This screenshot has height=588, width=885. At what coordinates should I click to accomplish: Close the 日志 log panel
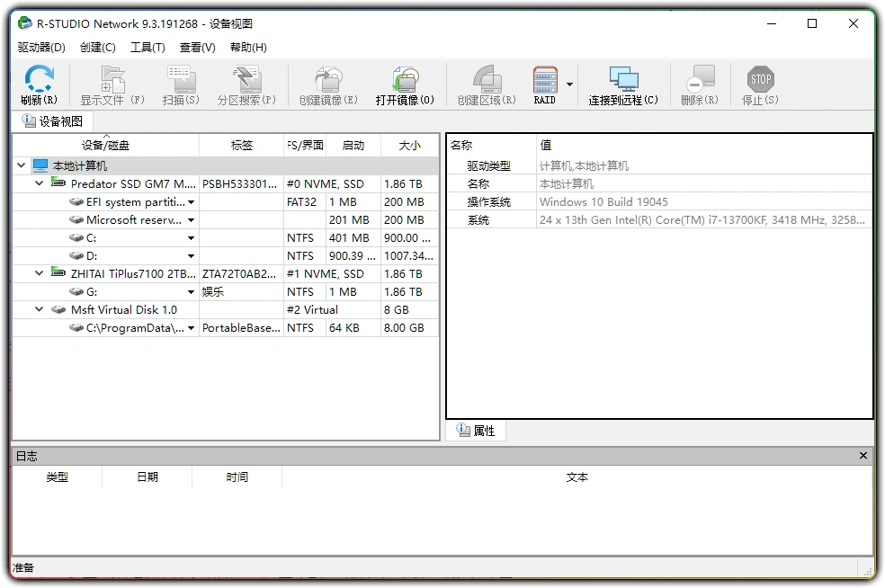tap(863, 456)
